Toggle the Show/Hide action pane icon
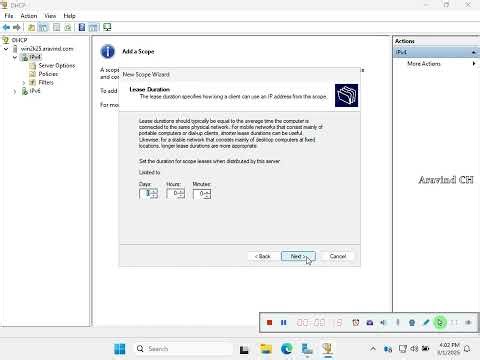 pyautogui.click(x=94, y=28)
